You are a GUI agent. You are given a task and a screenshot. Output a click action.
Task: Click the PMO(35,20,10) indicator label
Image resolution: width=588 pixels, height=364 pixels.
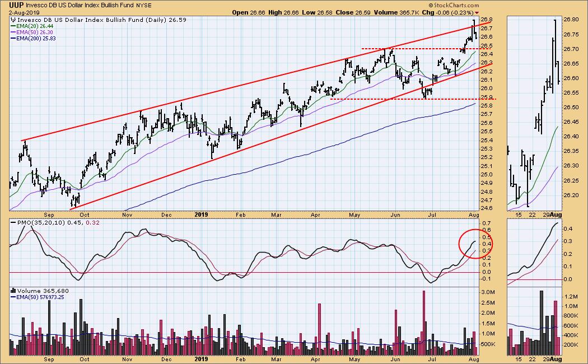point(41,223)
